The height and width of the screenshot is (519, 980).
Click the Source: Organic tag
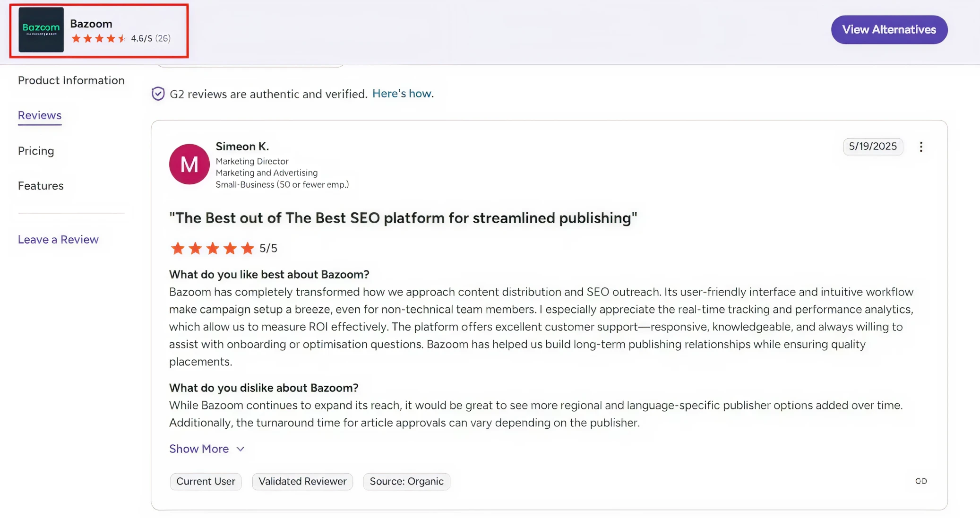tap(406, 481)
